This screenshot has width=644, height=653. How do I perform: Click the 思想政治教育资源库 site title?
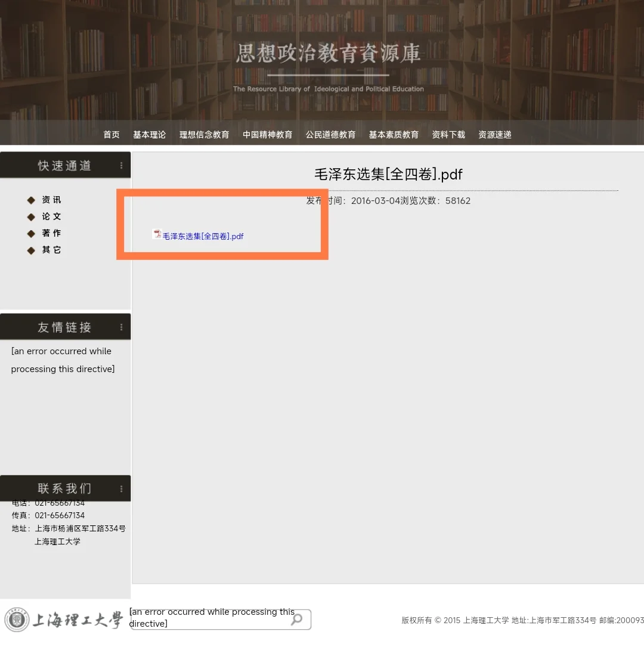tap(329, 53)
